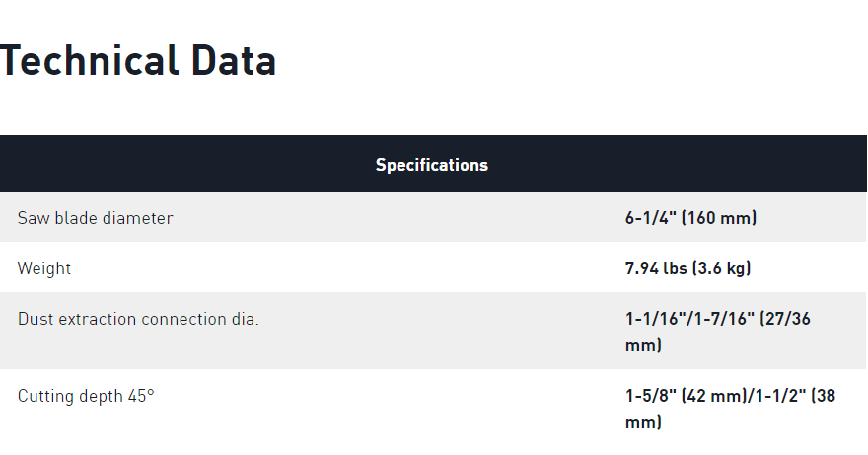
Task: Select the 6-1/4" (160 mm) value
Action: coord(690,218)
